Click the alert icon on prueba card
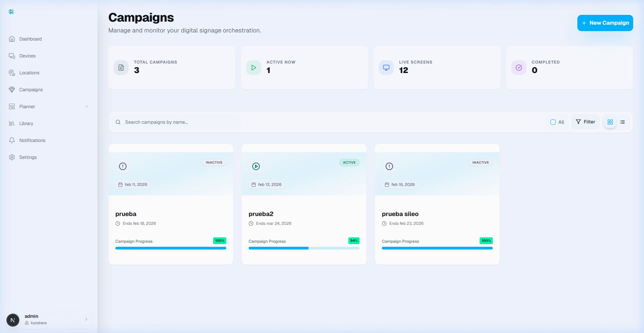This screenshot has height=333, width=644. coord(123,166)
